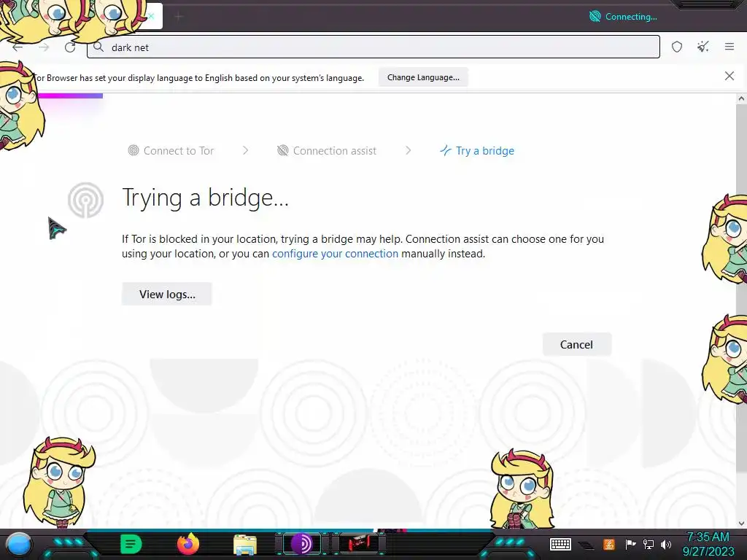Click the browser forward arrow
This screenshot has height=560, width=747.
pyautogui.click(x=44, y=47)
